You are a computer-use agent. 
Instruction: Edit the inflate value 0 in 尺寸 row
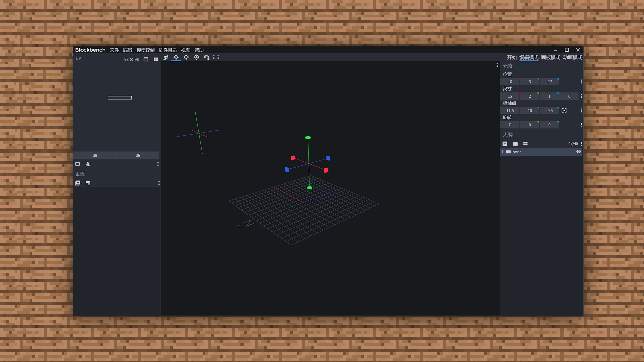(x=569, y=96)
